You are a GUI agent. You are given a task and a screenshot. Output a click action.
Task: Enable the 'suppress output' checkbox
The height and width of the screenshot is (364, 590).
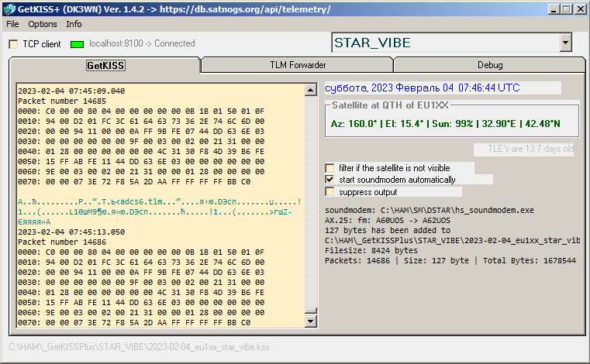tap(330, 192)
